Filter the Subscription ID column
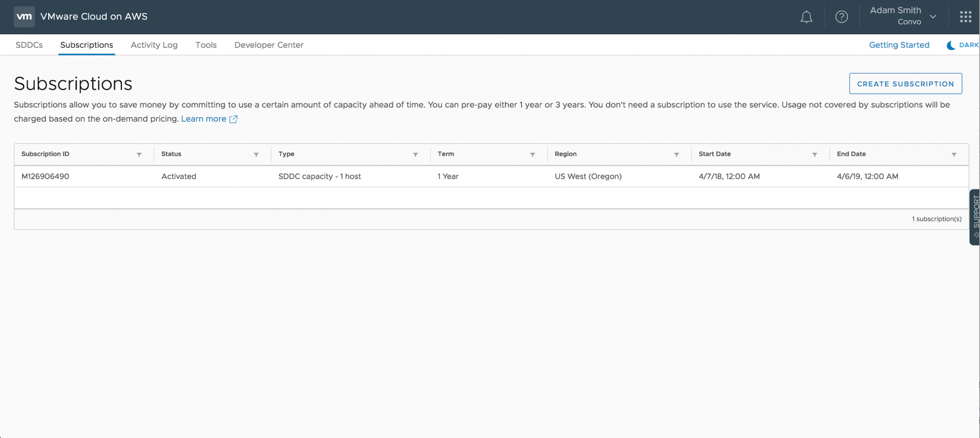The width and height of the screenshot is (980, 438). pyautogui.click(x=139, y=155)
